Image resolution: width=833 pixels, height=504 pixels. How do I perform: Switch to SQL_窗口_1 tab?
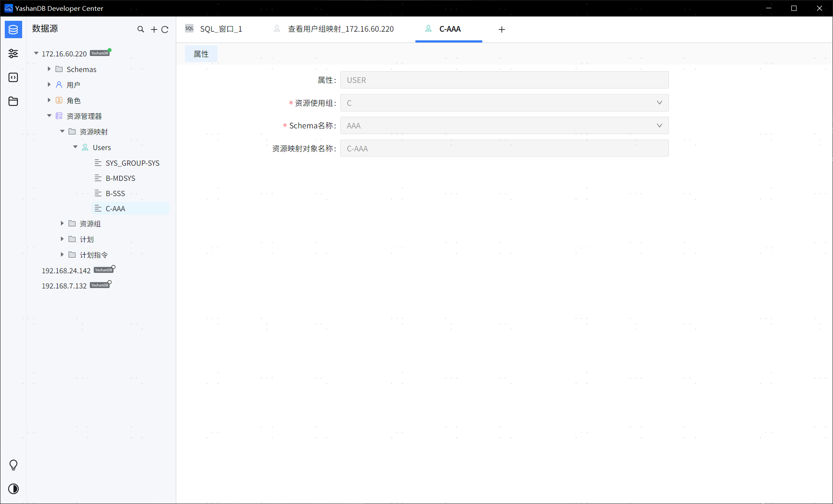pyautogui.click(x=214, y=29)
